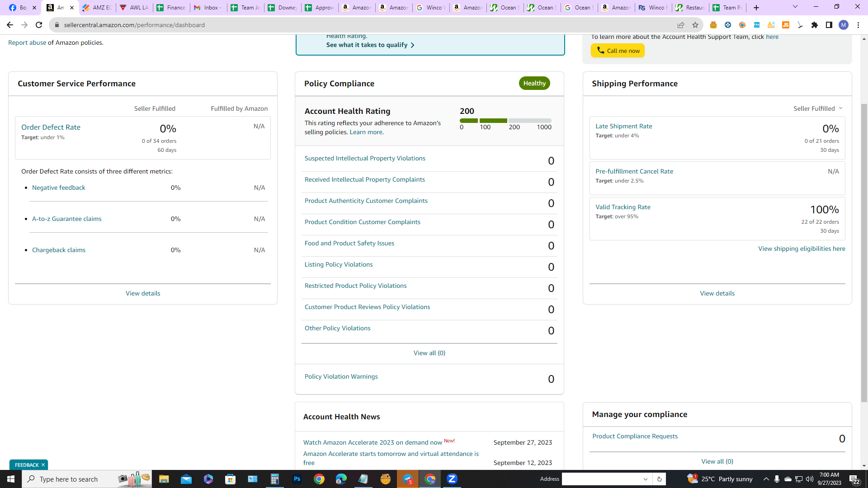868x488 pixels.
Task: Open Product Compliance Requests link
Action: 635,436
